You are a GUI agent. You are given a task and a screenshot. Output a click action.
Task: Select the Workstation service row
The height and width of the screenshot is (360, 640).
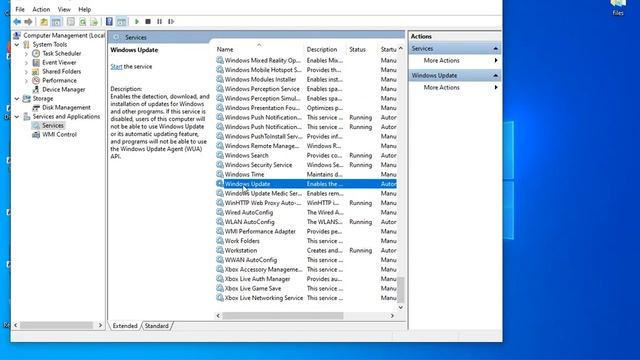(306, 251)
